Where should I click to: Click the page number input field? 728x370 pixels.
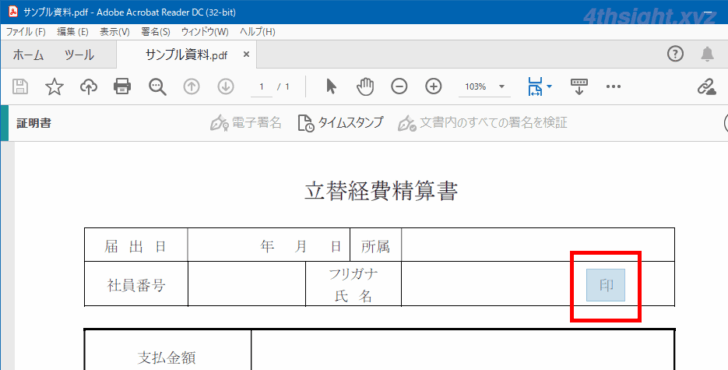click(261, 87)
